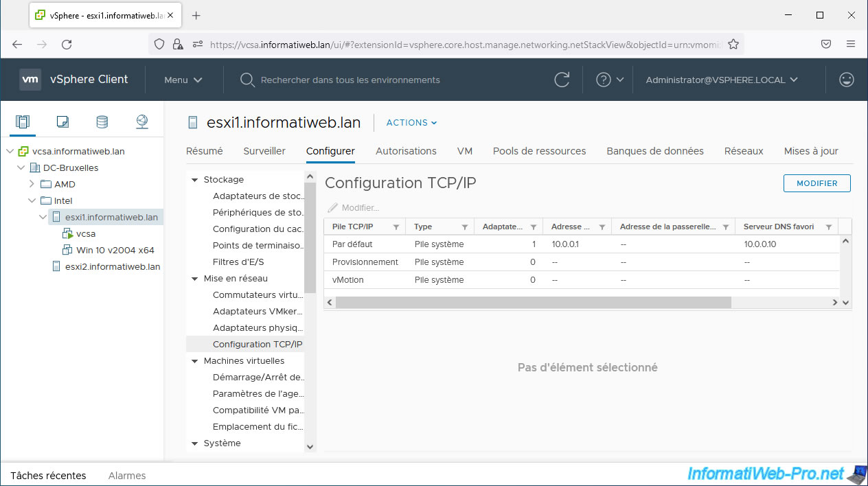Click browser back arrow

coord(17,44)
